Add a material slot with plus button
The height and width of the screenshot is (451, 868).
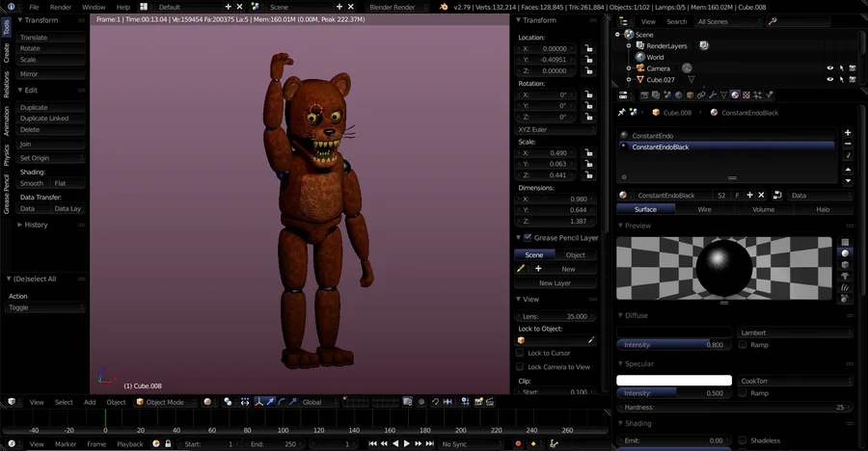tap(848, 133)
